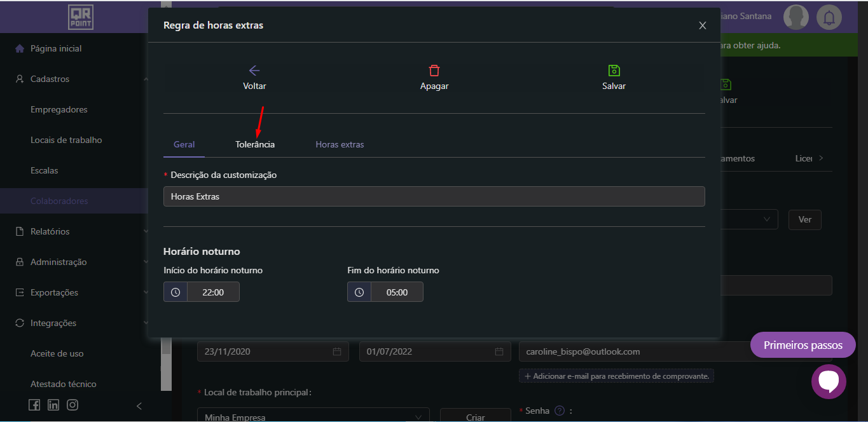Click the red Apagar trash icon
The height and width of the screenshot is (422, 868).
click(434, 71)
